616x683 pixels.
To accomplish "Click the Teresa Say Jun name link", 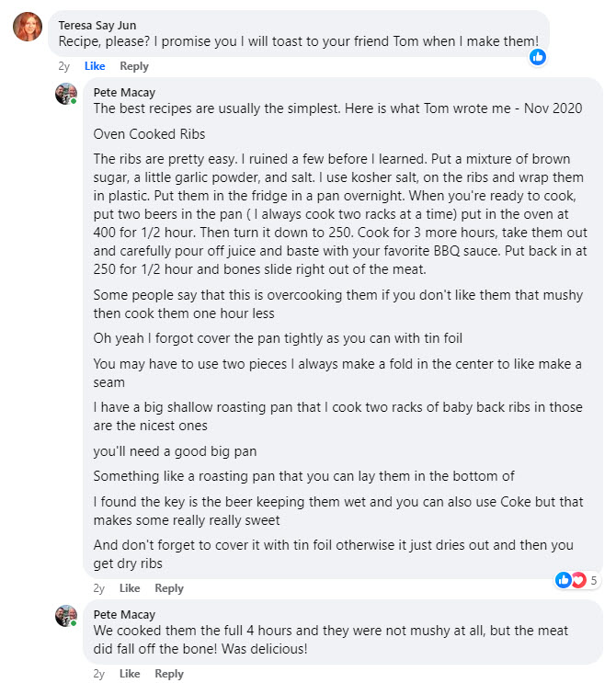I will (97, 25).
